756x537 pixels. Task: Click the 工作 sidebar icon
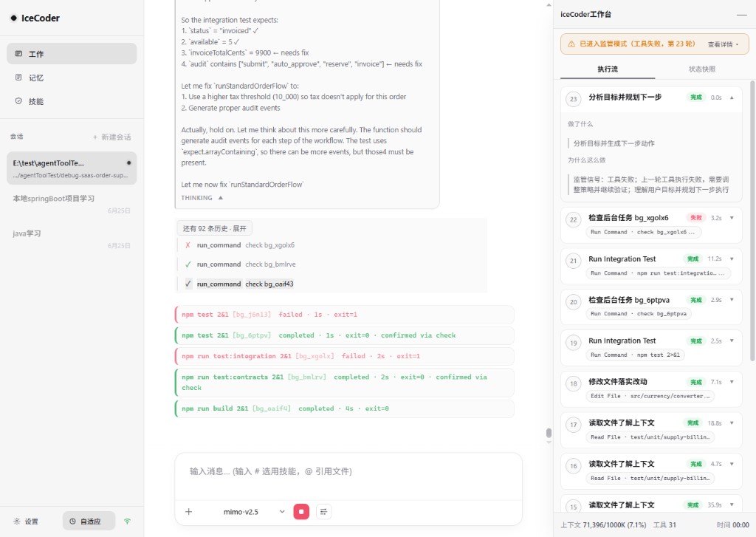point(18,54)
